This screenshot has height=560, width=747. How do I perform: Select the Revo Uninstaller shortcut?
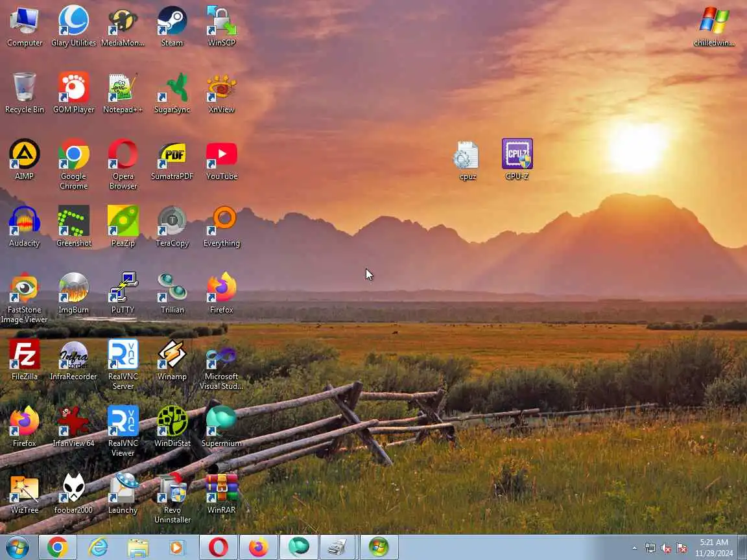pos(172,498)
